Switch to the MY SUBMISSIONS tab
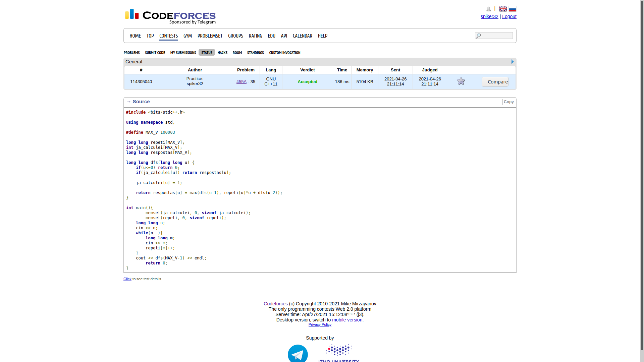This screenshot has height=362, width=644. [183, 53]
